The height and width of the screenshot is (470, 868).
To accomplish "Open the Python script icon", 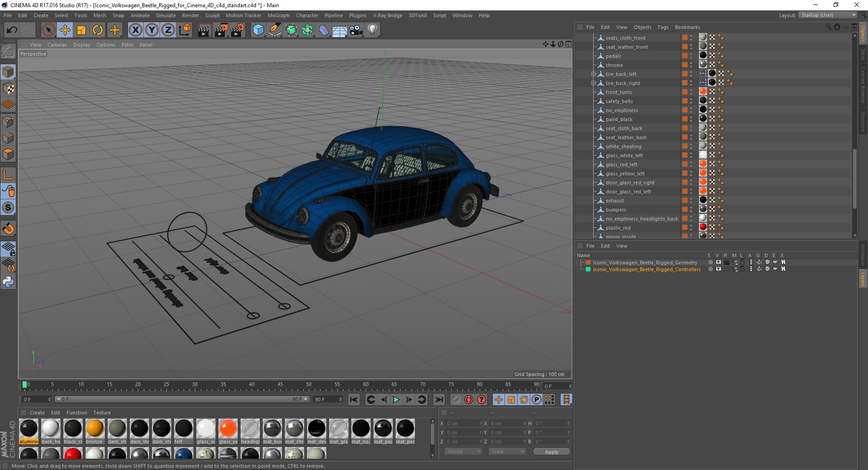I will click(8, 282).
